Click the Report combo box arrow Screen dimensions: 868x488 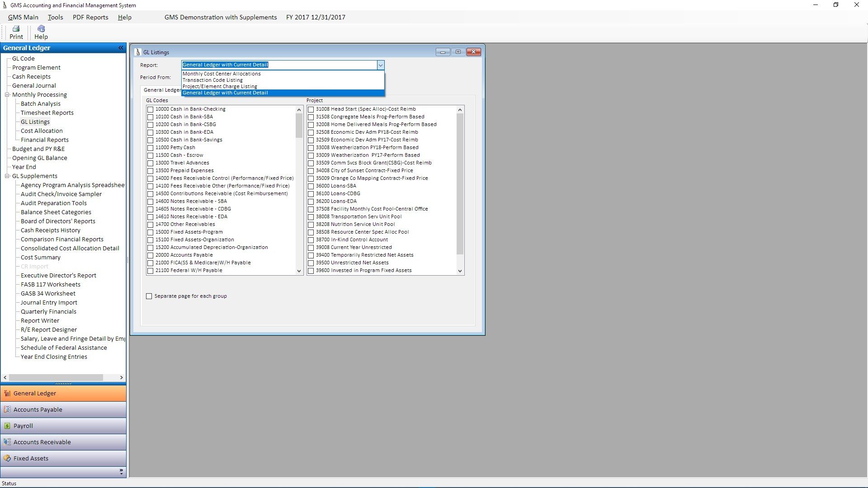click(x=380, y=65)
